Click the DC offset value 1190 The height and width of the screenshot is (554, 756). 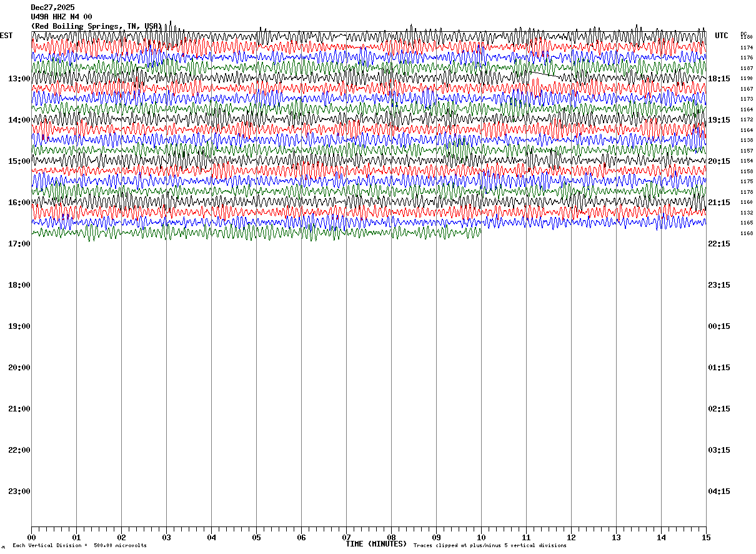tap(747, 78)
